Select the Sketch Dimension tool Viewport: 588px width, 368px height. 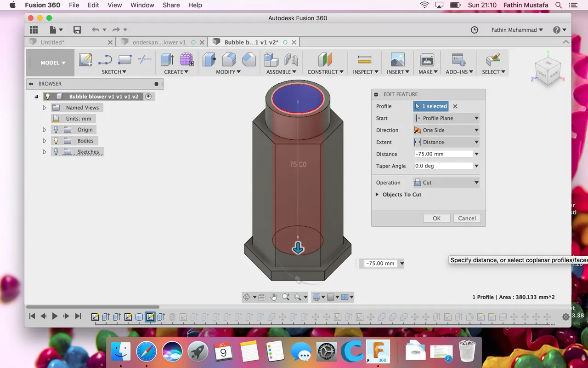[x=145, y=59]
